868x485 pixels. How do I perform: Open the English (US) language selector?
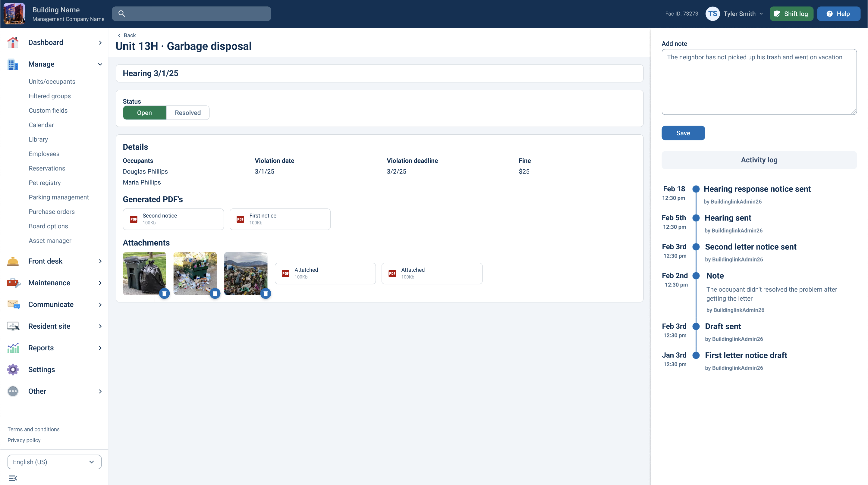click(x=54, y=462)
